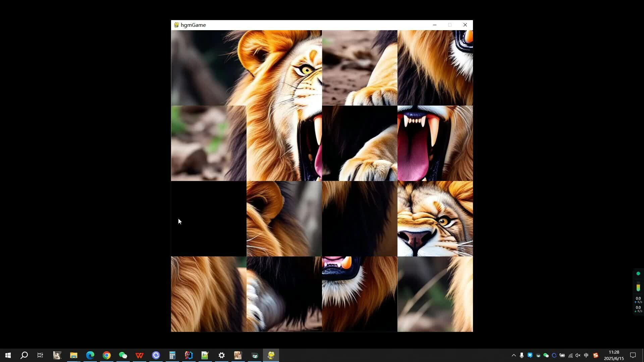The height and width of the screenshot is (362, 644).
Task: Unmute the muted speaker volume icon
Action: pos(578,355)
